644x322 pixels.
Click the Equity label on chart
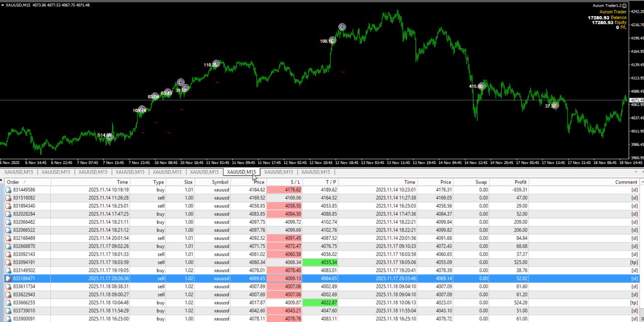click(x=621, y=23)
